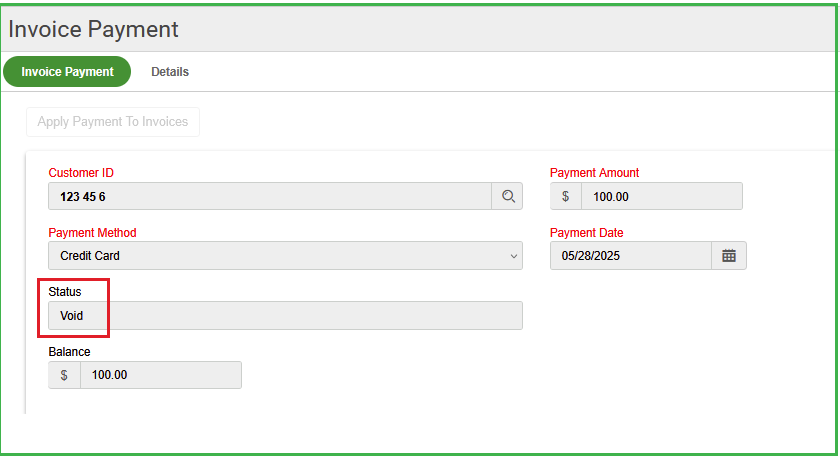Expand Payment Method using its chevron arrow

pos(513,256)
